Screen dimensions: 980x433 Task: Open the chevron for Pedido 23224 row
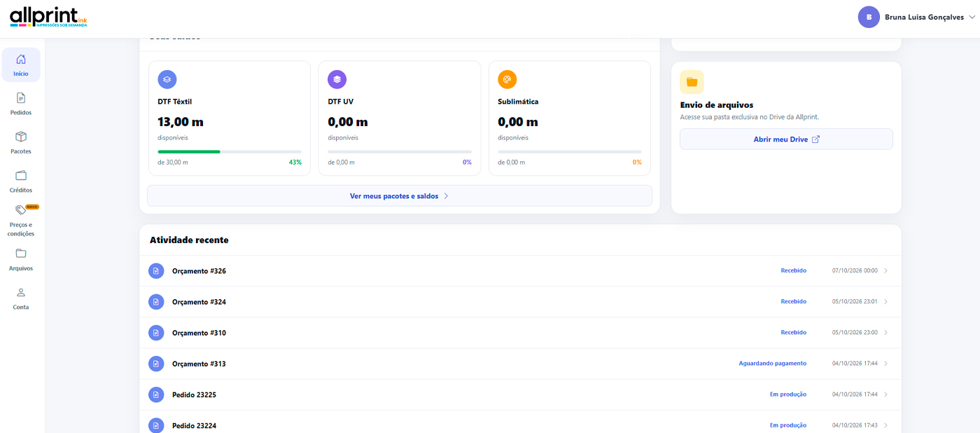886,425
